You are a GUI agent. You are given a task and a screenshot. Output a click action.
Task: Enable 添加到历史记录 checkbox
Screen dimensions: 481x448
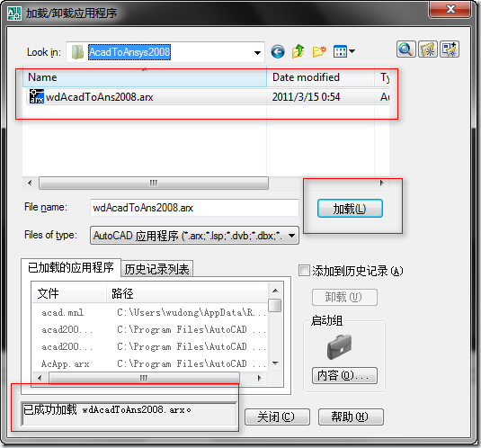click(x=304, y=271)
